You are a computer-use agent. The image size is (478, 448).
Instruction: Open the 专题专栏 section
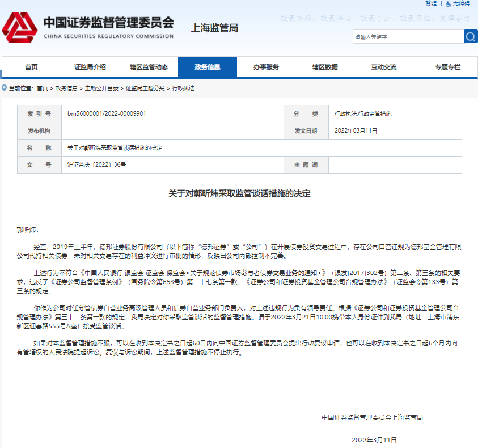tap(447, 66)
